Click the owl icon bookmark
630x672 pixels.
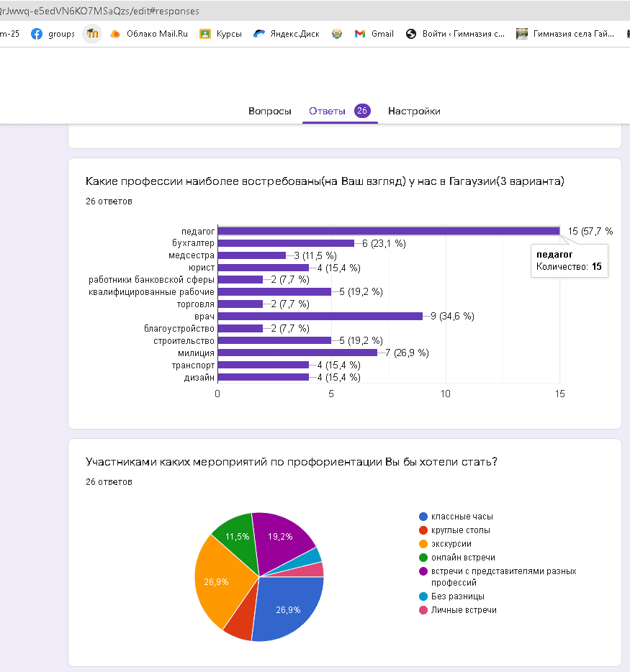(x=92, y=34)
